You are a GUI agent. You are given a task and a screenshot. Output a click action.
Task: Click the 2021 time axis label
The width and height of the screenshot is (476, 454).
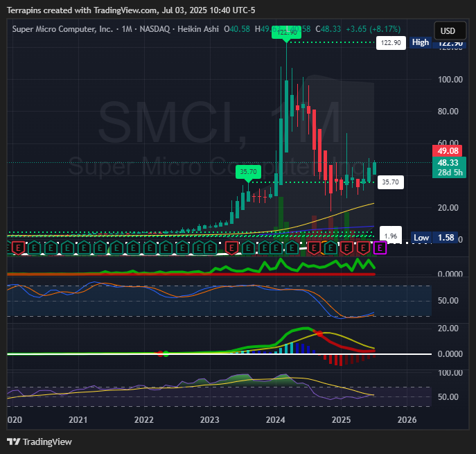(x=78, y=419)
